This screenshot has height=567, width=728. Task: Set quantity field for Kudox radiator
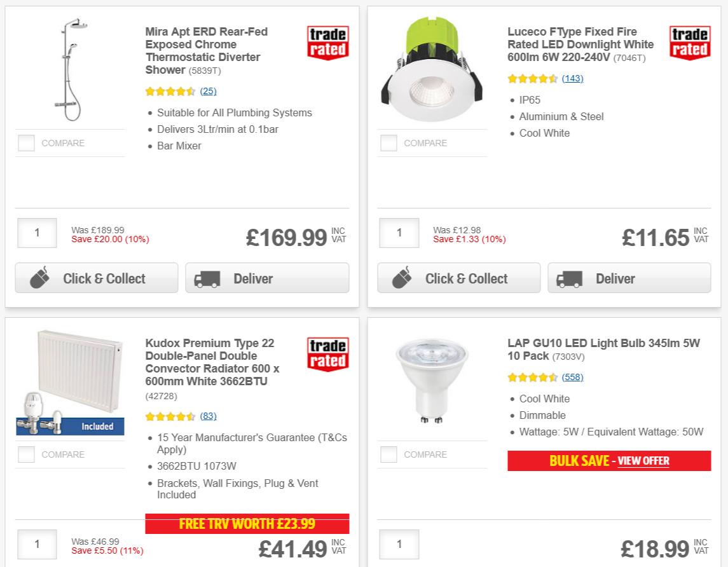coord(36,544)
